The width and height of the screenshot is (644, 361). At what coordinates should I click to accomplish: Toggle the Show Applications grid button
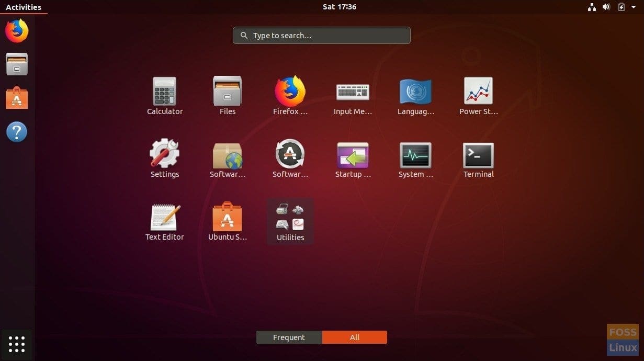pos(17,344)
